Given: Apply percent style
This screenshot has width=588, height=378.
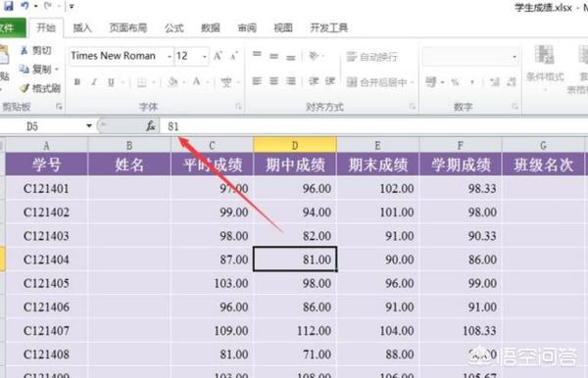Looking at the screenshot, I should [x=455, y=82].
